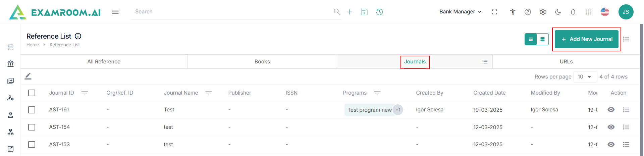This screenshot has height=156, width=644.
Task: Open the apps grid icon
Action: pyautogui.click(x=588, y=12)
